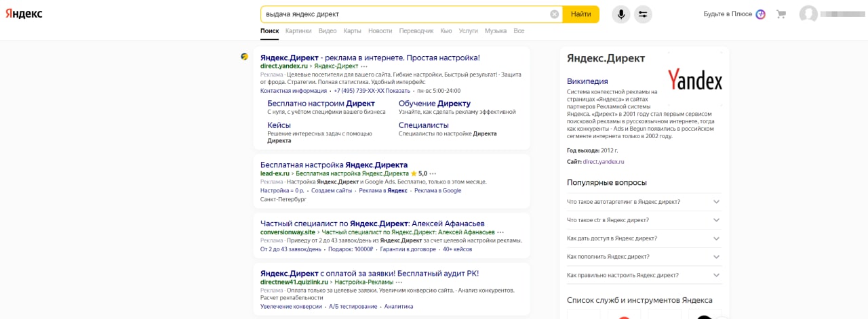The width and height of the screenshot is (868, 319).
Task: Click the Яндекс.Директ knowledge panel title
Action: tap(606, 58)
